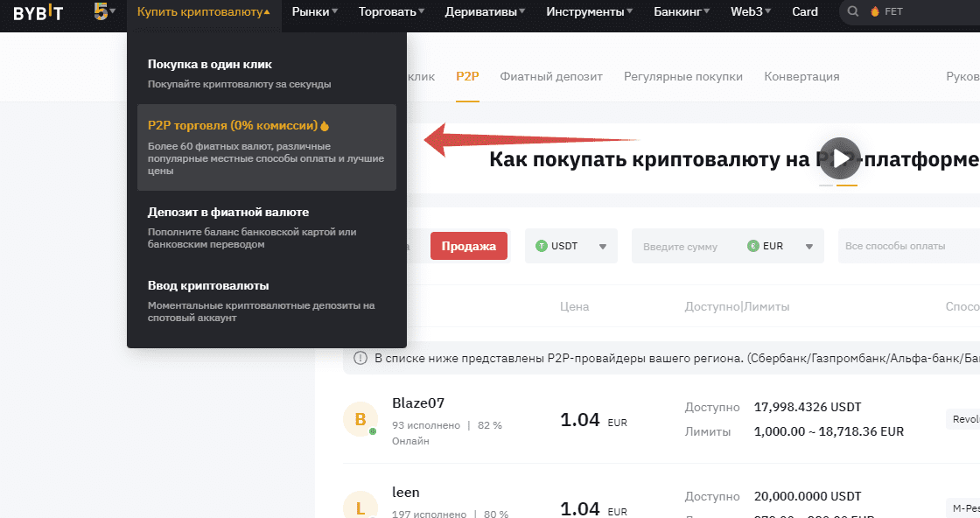Click the Blaze07 avatar icon

[x=360, y=418]
